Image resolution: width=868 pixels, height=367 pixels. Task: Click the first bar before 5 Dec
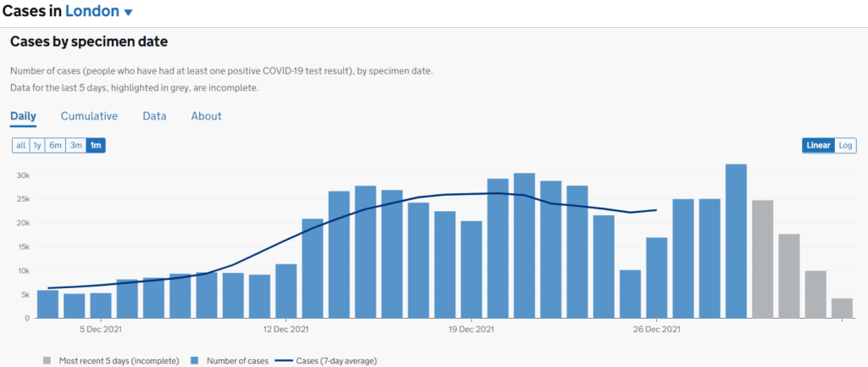click(47, 304)
